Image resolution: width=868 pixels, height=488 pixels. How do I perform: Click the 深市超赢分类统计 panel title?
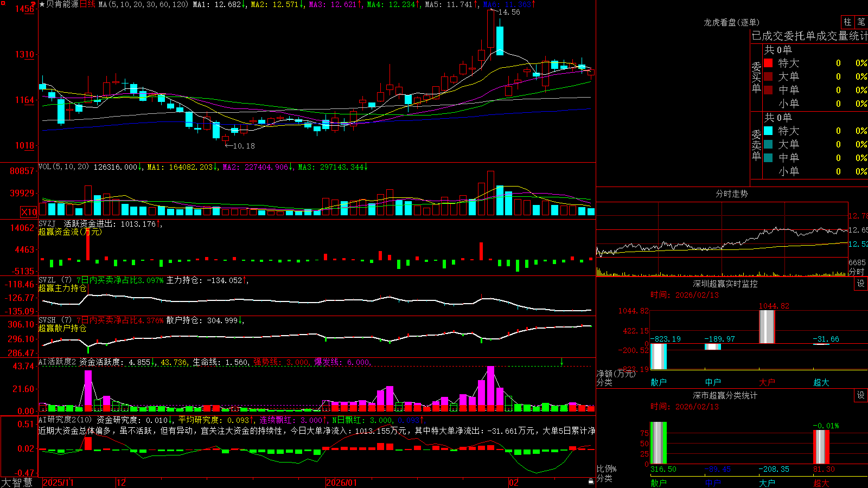pyautogui.click(x=725, y=395)
